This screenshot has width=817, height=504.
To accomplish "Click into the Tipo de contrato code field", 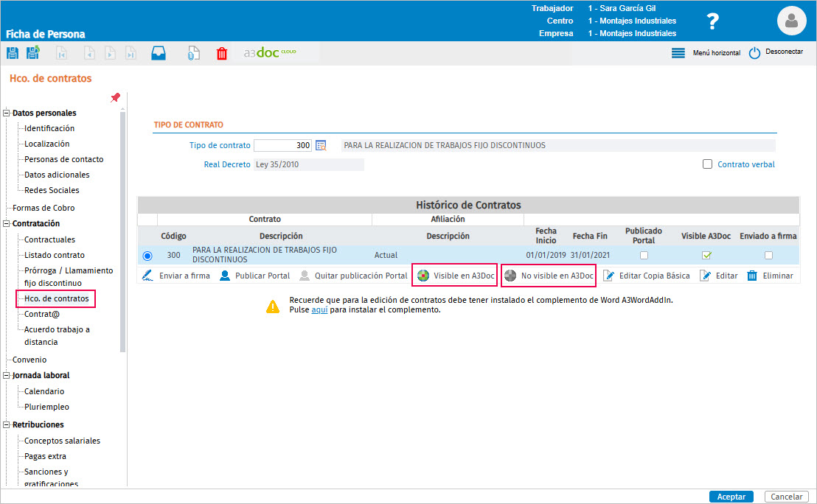I will coord(282,146).
